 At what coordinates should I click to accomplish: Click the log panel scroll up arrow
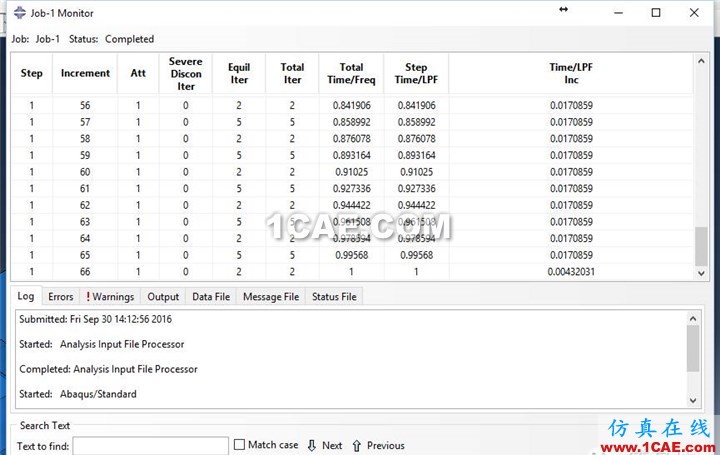point(693,318)
